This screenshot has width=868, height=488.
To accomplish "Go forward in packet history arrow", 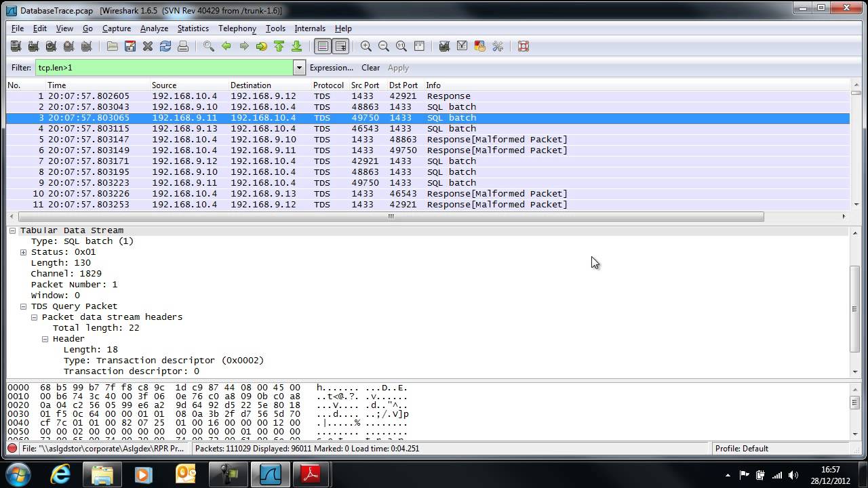I will click(244, 46).
